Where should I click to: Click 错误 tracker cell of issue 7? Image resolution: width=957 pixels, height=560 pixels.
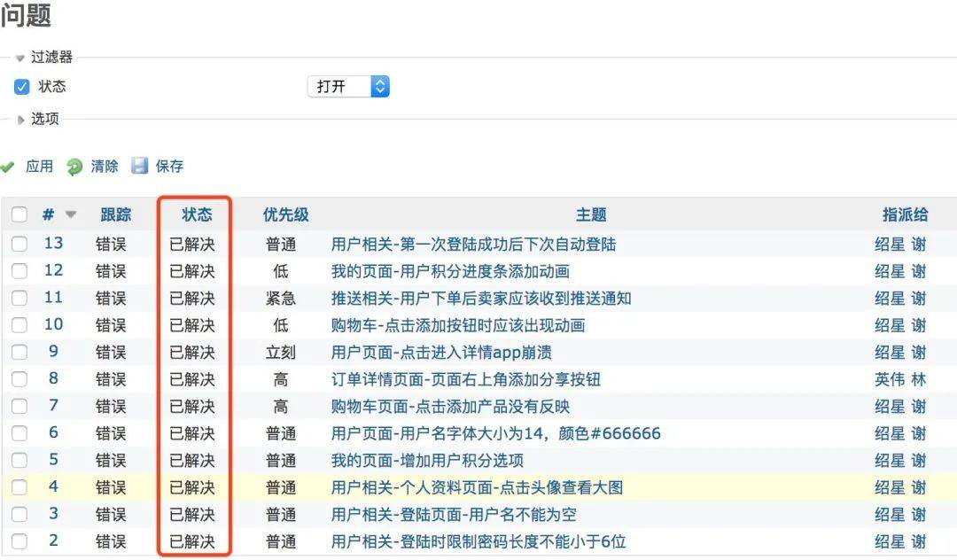click(x=111, y=407)
